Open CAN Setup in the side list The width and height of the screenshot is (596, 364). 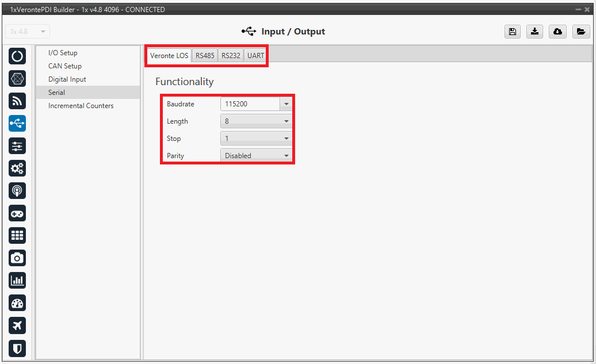[x=65, y=66]
